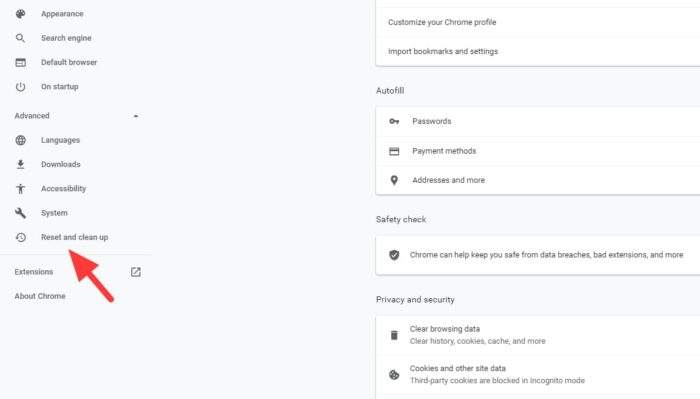
Task: Click the Accessibility figure icon
Action: click(x=21, y=189)
